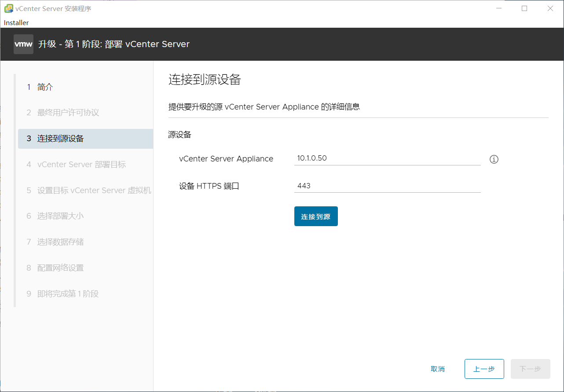Click the info icon beside the appliance address
Screen dimensions: 564x392
(x=494, y=159)
